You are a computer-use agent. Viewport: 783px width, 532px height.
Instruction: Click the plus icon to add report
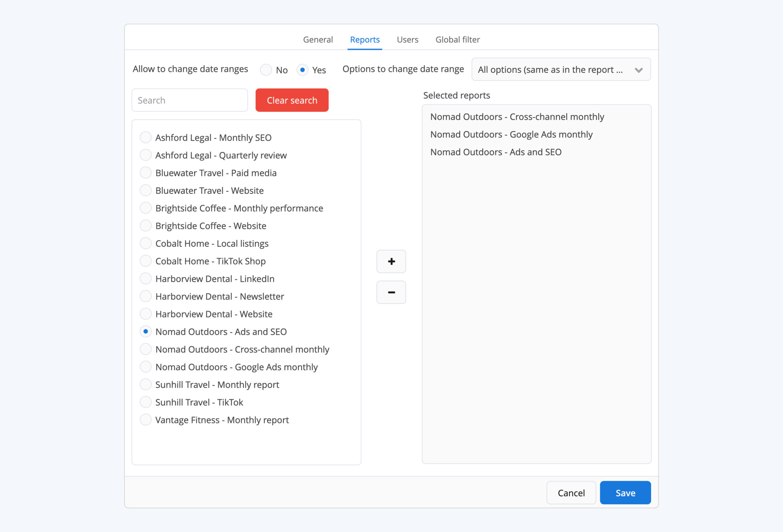391,261
